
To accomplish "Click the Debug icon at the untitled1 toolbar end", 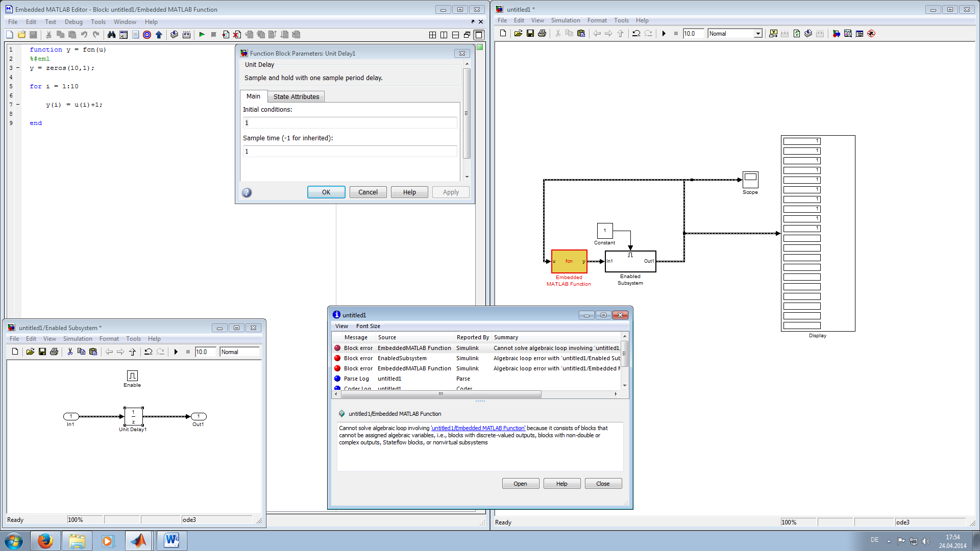I will [871, 34].
